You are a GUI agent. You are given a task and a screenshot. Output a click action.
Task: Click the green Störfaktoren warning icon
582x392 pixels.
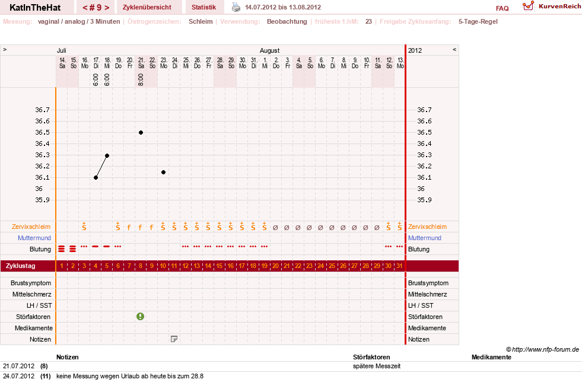(x=140, y=316)
